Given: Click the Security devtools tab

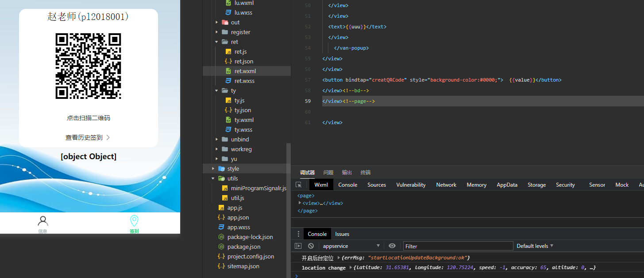Looking at the screenshot, I should [x=565, y=185].
